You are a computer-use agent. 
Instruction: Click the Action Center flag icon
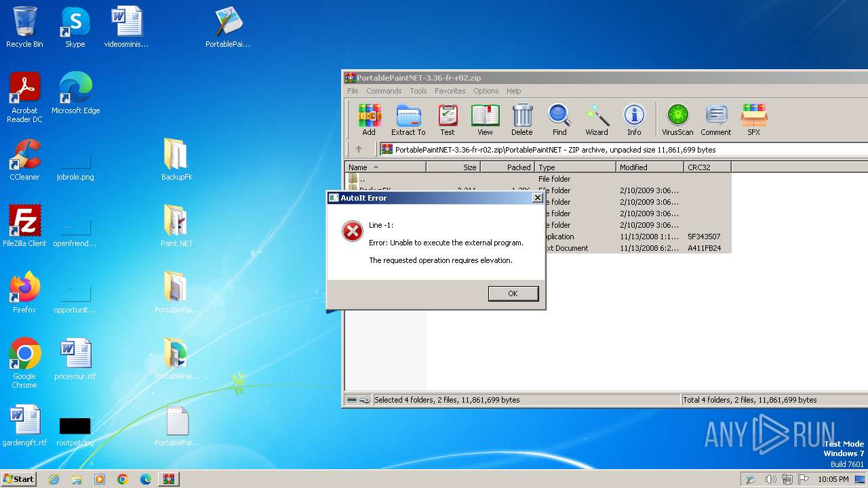click(802, 479)
